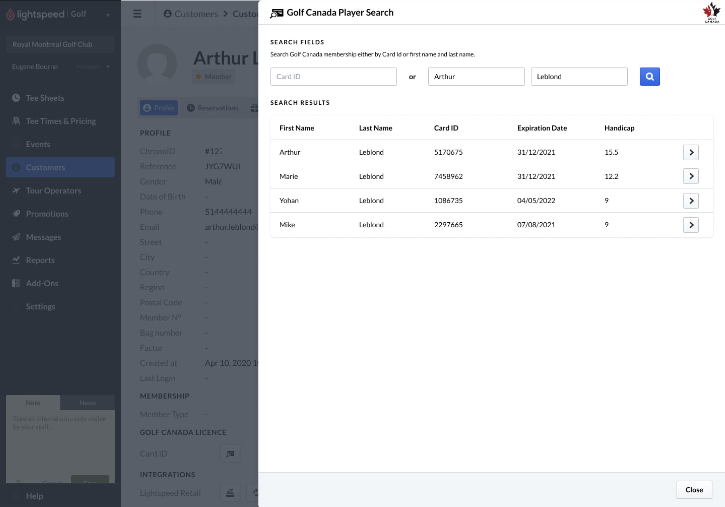The height and width of the screenshot is (507, 725).
Task: Click the first name field containing Arthur
Action: 476,76
